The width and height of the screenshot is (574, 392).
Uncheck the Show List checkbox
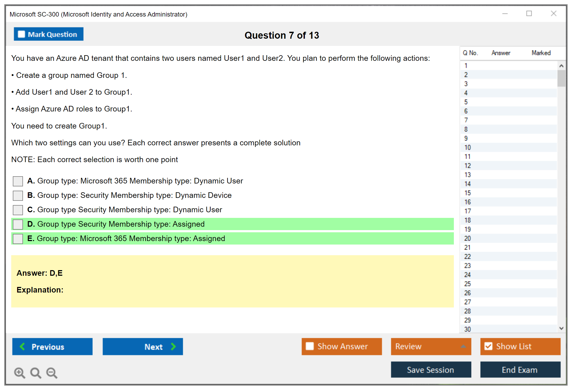488,346
